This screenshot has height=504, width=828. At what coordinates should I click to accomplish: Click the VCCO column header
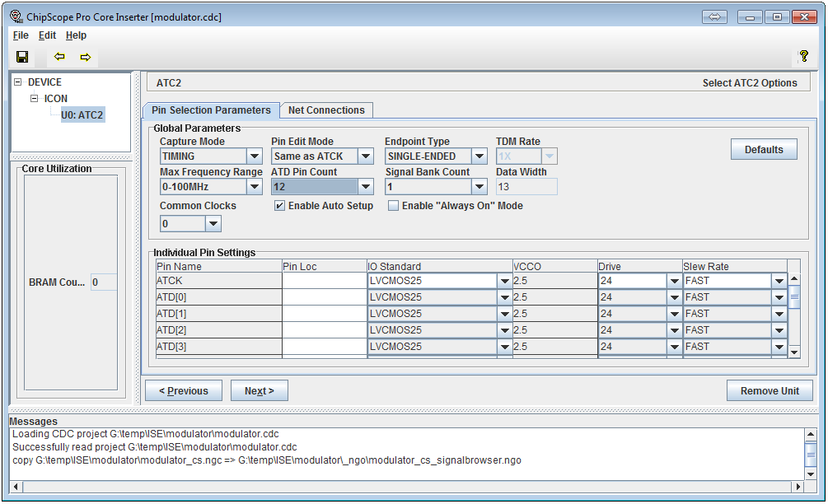pyautogui.click(x=555, y=267)
